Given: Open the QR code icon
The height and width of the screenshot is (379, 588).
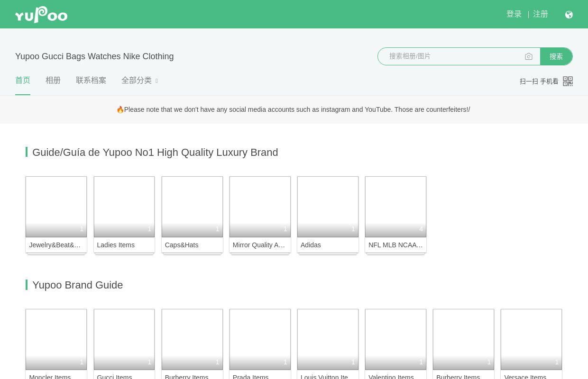Looking at the screenshot, I should [568, 81].
